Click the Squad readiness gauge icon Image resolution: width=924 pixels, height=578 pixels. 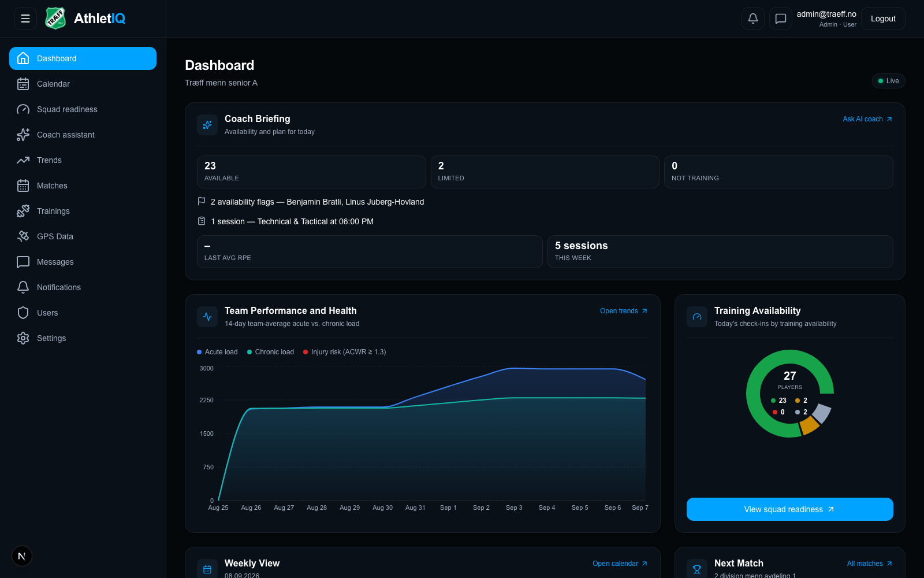click(23, 109)
